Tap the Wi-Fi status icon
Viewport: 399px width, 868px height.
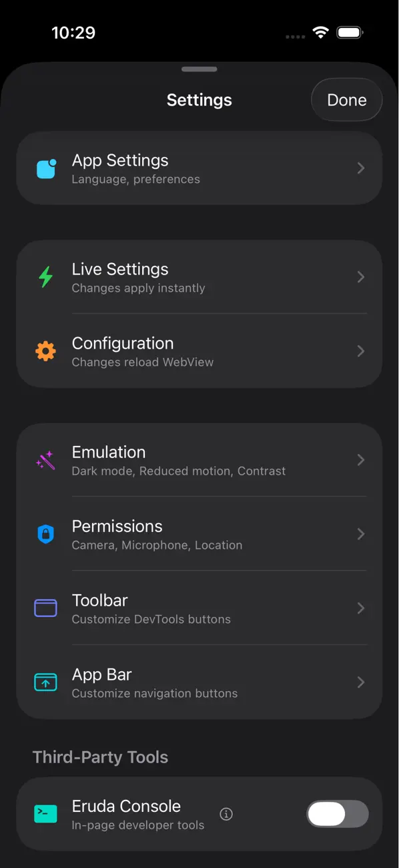tap(320, 31)
